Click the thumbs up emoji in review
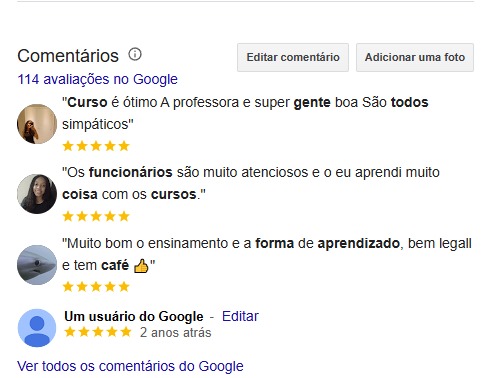The height and width of the screenshot is (378, 502). [141, 266]
